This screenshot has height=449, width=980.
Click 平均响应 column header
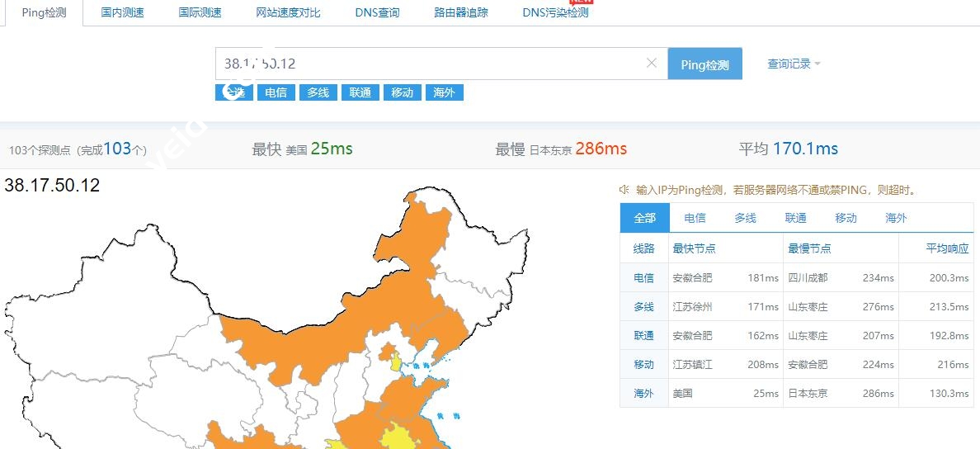point(947,248)
